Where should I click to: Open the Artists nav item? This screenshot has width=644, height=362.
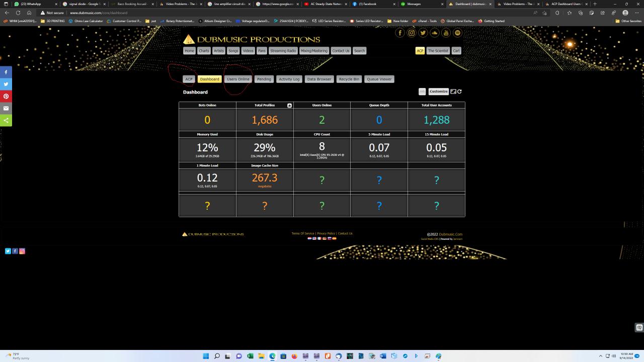point(219,51)
